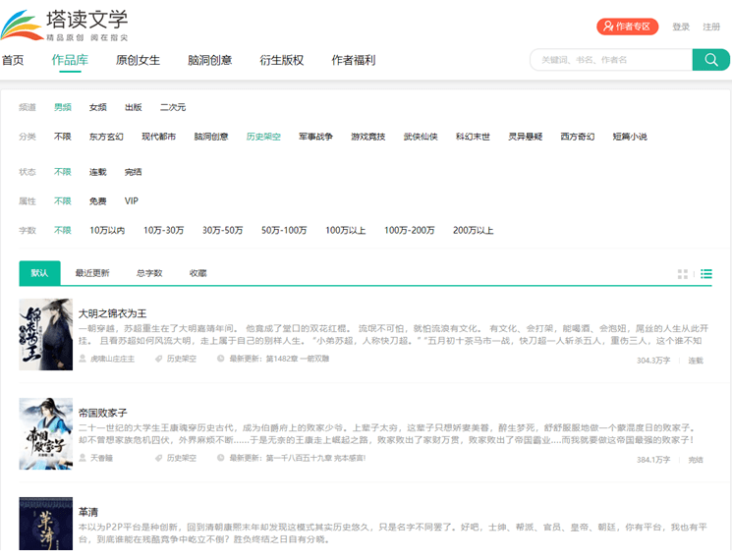Click the 塔读文学 site logo
This screenshot has height=560, width=732.
tap(66, 25)
